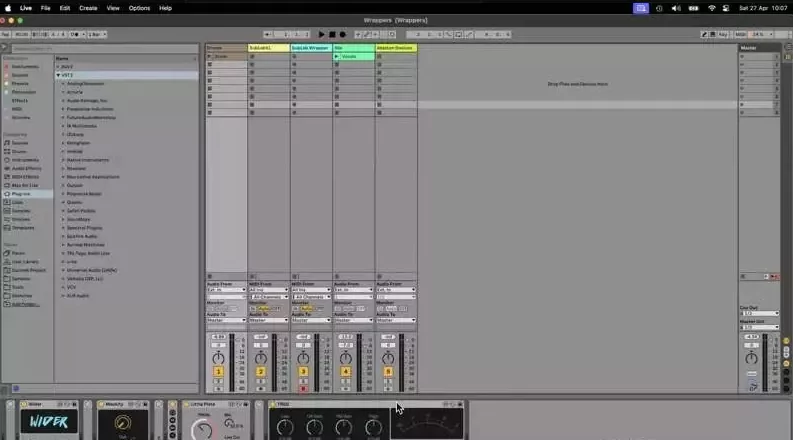
Task: Arm track 3 for recording
Action: [x=303, y=387]
